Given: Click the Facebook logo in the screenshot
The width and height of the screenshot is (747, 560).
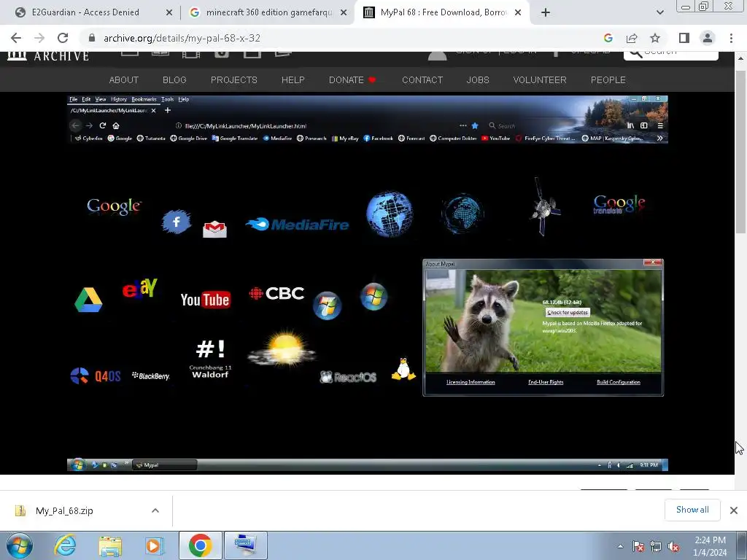Looking at the screenshot, I should click(x=177, y=222).
